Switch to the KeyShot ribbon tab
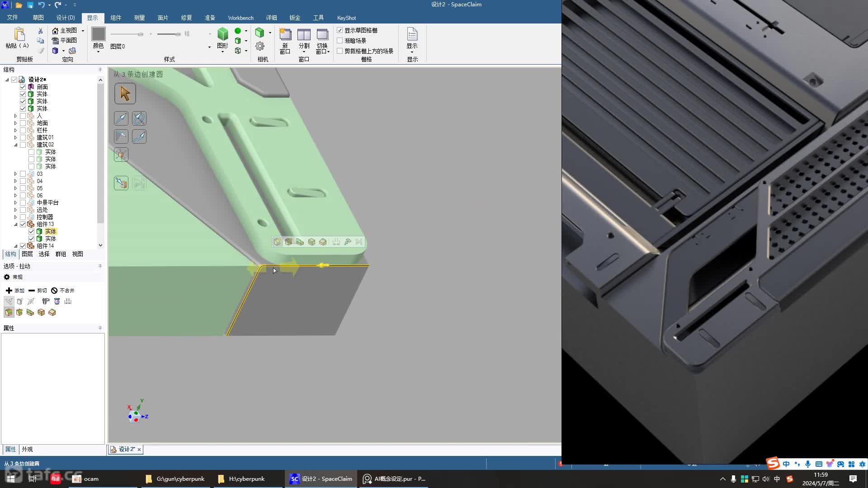The width and height of the screenshot is (868, 488). pos(346,18)
